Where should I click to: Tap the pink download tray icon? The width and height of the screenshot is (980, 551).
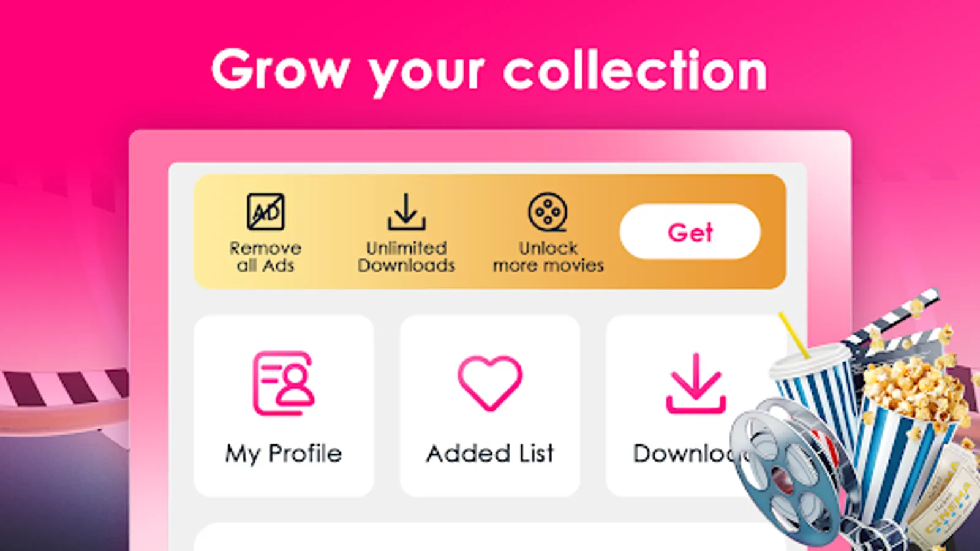coord(696,383)
